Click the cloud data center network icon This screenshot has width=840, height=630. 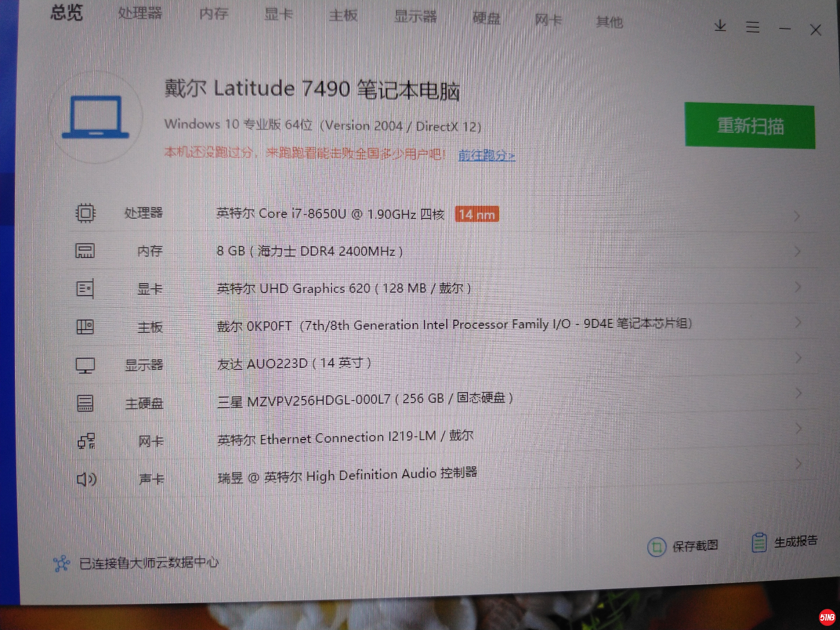pos(62,564)
